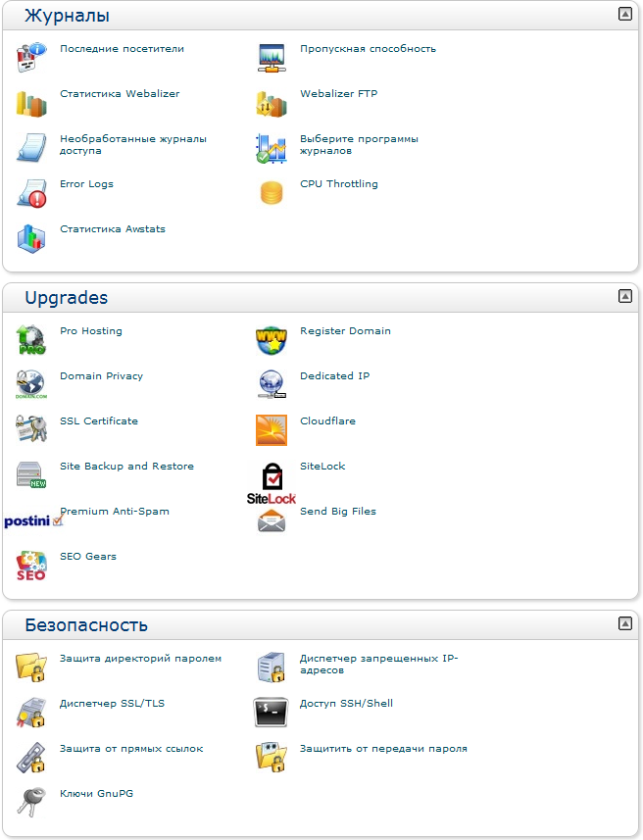The height and width of the screenshot is (840, 643).
Task: Open the Error Logs icon
Action: (31, 193)
